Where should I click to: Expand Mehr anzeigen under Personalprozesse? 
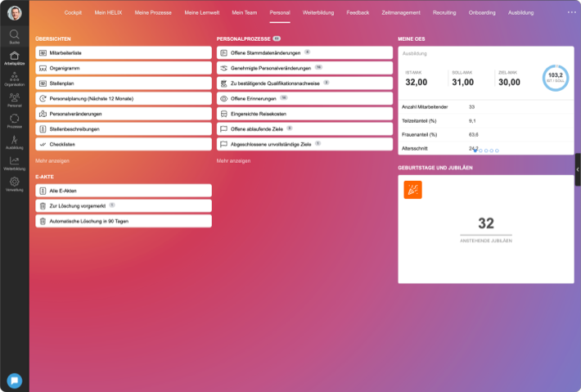(232, 161)
